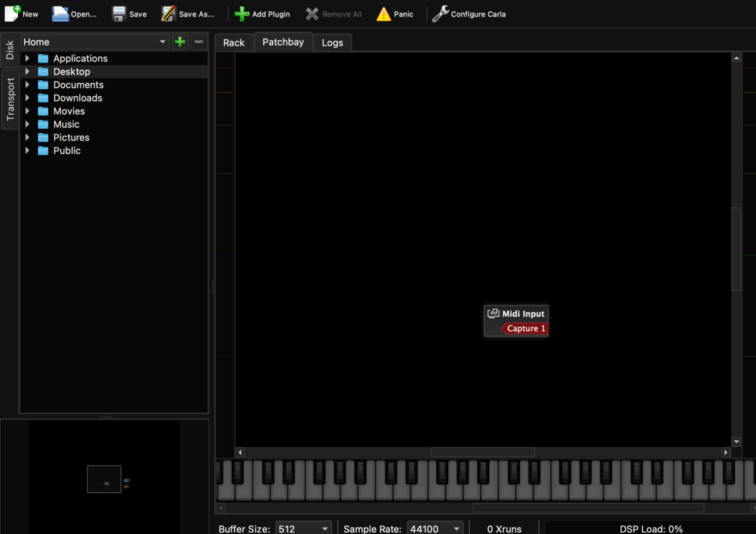This screenshot has height=534, width=756.
Task: Click the Midi Input node title
Action: pyautogui.click(x=523, y=314)
